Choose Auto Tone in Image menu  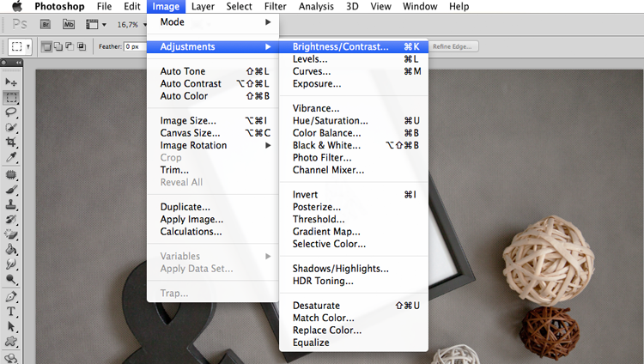(x=213, y=71)
